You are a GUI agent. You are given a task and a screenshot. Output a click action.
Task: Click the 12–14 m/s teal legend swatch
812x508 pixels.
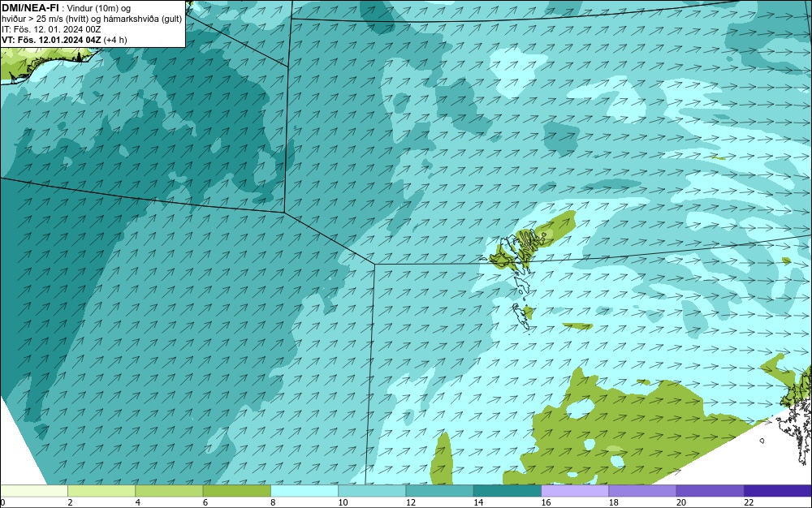pyautogui.click(x=439, y=490)
